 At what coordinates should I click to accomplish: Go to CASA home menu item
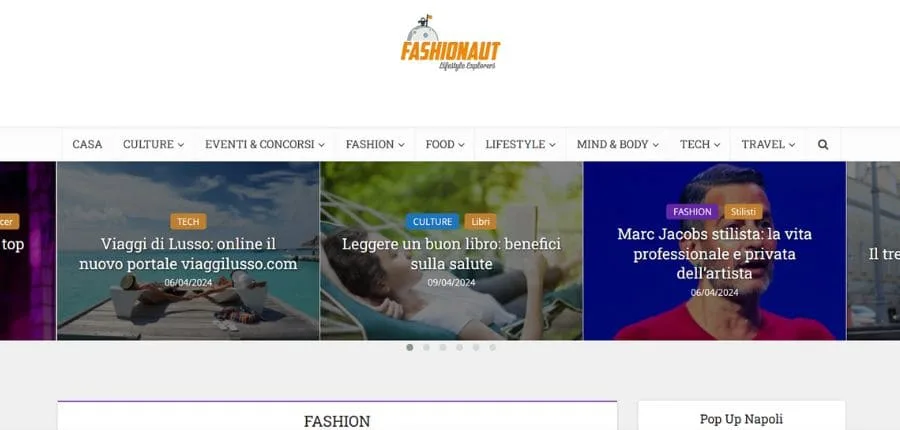87,145
